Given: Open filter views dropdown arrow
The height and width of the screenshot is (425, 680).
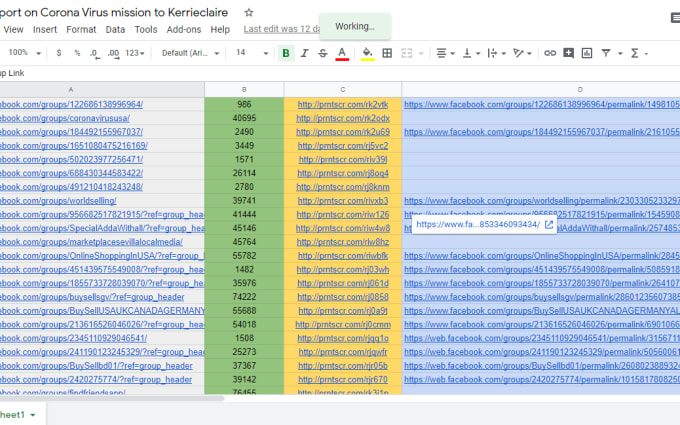Looking at the screenshot, I should click(x=620, y=53).
